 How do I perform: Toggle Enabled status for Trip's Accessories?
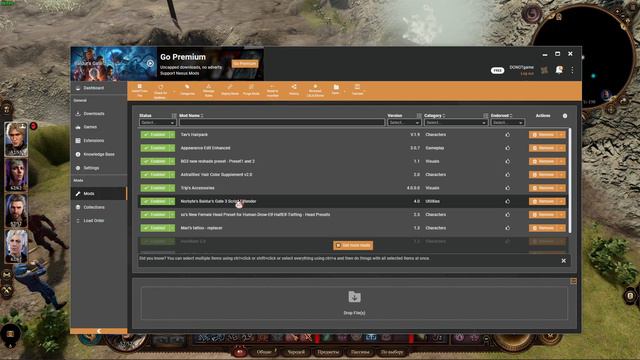tap(154, 188)
